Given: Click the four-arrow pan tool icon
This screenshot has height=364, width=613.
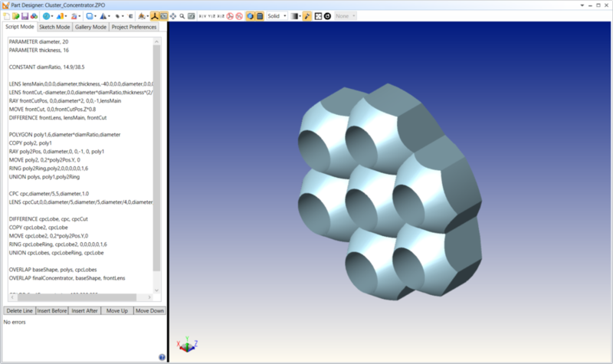Looking at the screenshot, I should [x=172, y=15].
